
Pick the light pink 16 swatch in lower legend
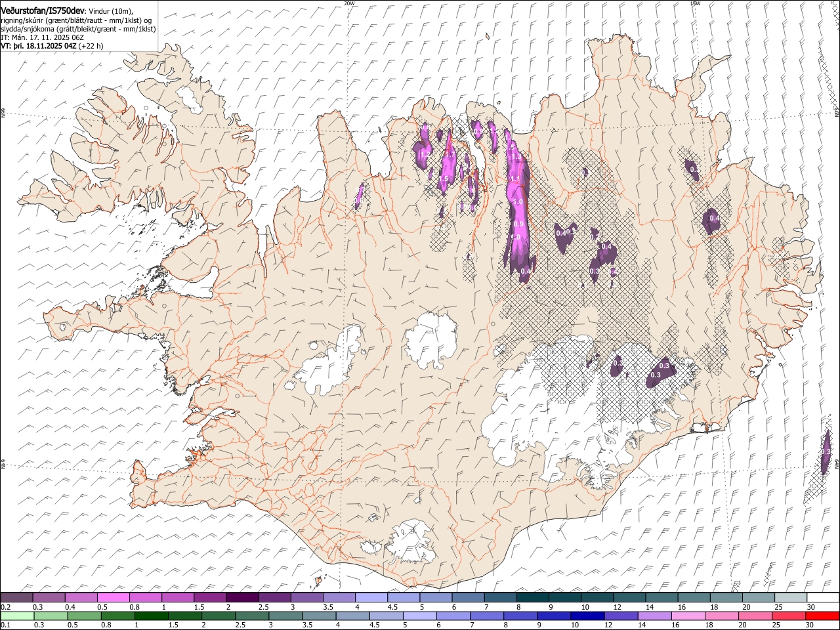688,616
